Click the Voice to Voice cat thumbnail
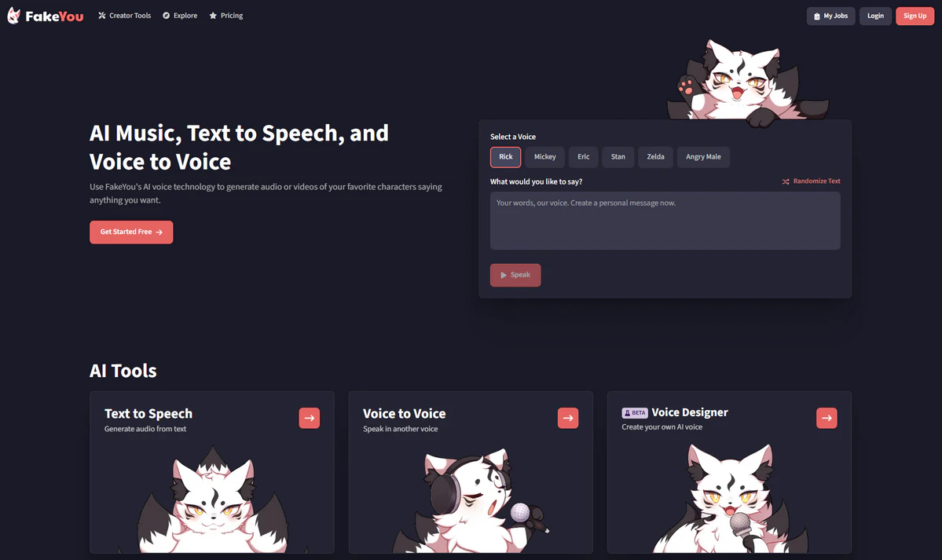Image resolution: width=942 pixels, height=560 pixels. (x=471, y=500)
